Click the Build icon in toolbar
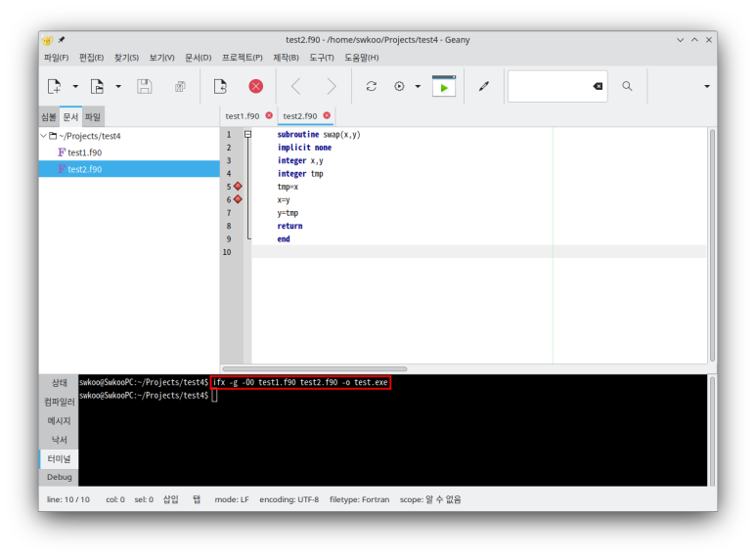 [399, 86]
